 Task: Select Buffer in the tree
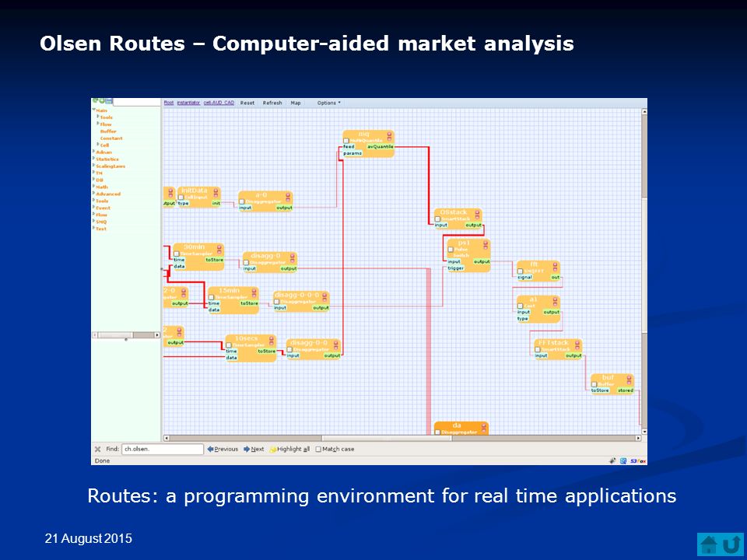click(x=108, y=131)
